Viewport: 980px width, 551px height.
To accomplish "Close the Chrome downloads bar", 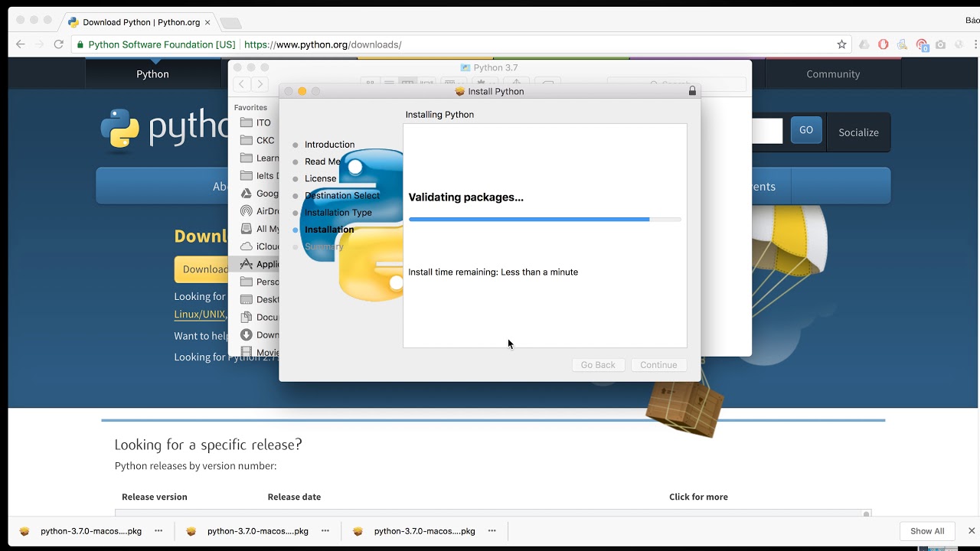I will pyautogui.click(x=972, y=530).
